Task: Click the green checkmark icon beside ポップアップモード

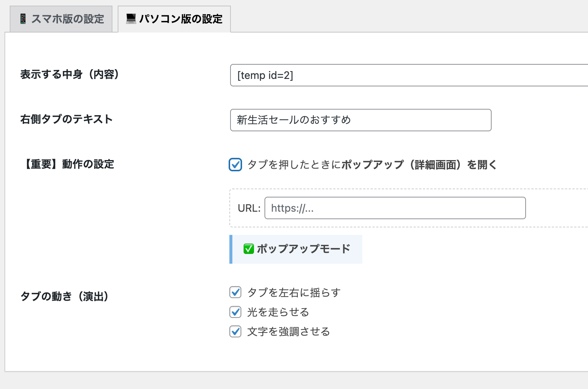Action: coord(248,249)
